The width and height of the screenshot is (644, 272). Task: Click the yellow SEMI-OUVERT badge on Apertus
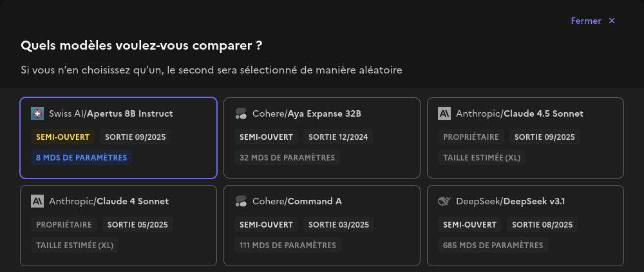pyautogui.click(x=62, y=137)
